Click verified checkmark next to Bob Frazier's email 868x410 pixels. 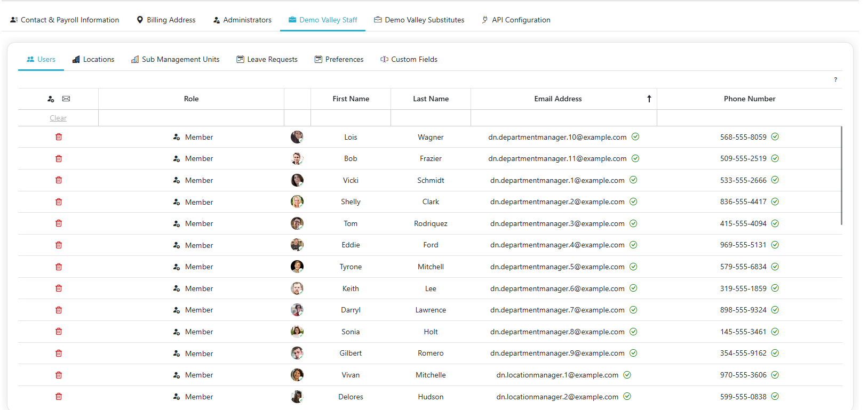[635, 158]
